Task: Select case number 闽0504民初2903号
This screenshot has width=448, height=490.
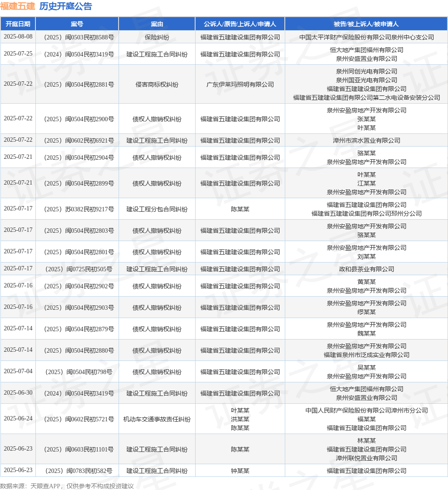Action: click(79, 308)
